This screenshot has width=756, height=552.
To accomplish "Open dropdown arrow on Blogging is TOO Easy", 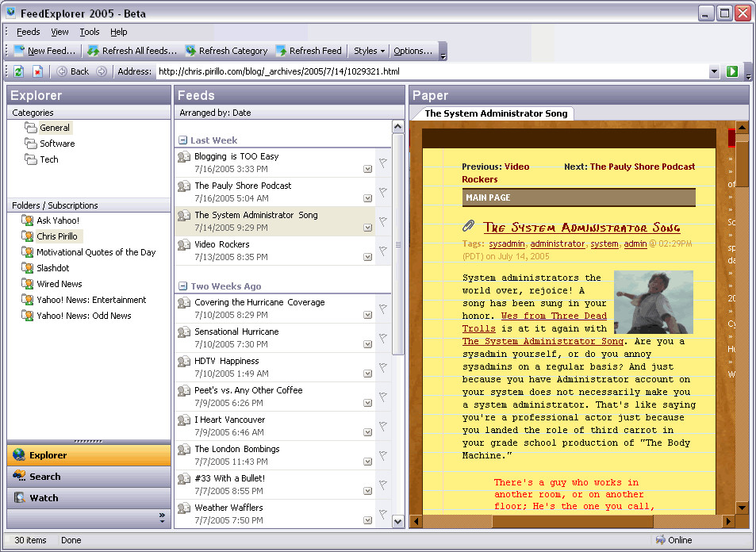I will pos(368,169).
